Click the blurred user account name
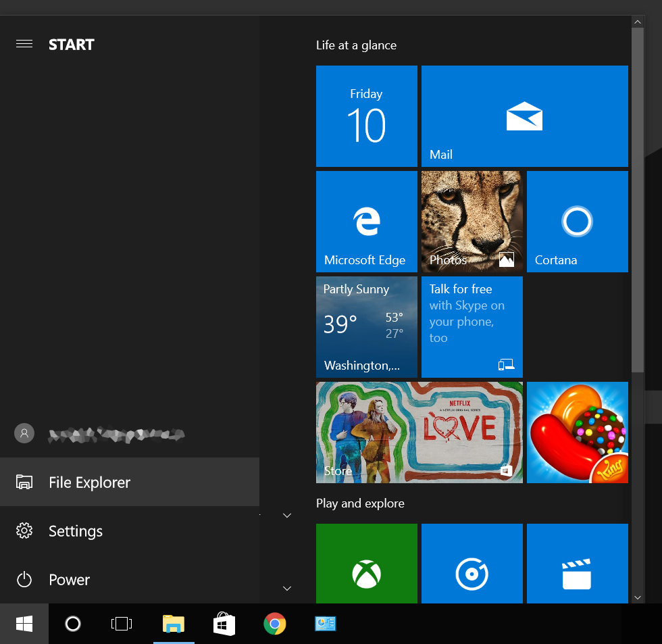The height and width of the screenshot is (644, 662). tap(116, 435)
